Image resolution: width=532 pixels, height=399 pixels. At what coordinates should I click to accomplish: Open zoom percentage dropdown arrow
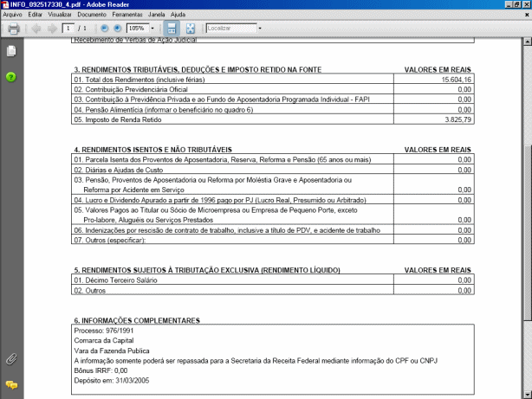pos(152,29)
